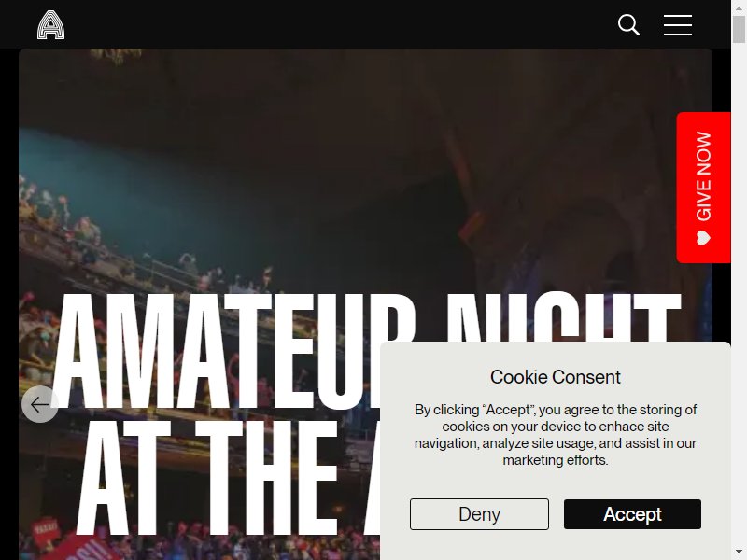
Task: Click the 'Cookie Consent' heading
Action: click(x=555, y=377)
